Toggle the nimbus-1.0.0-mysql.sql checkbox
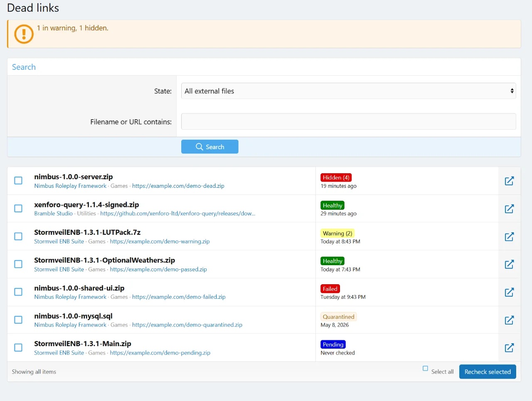The width and height of the screenshot is (532, 401). pos(18,320)
